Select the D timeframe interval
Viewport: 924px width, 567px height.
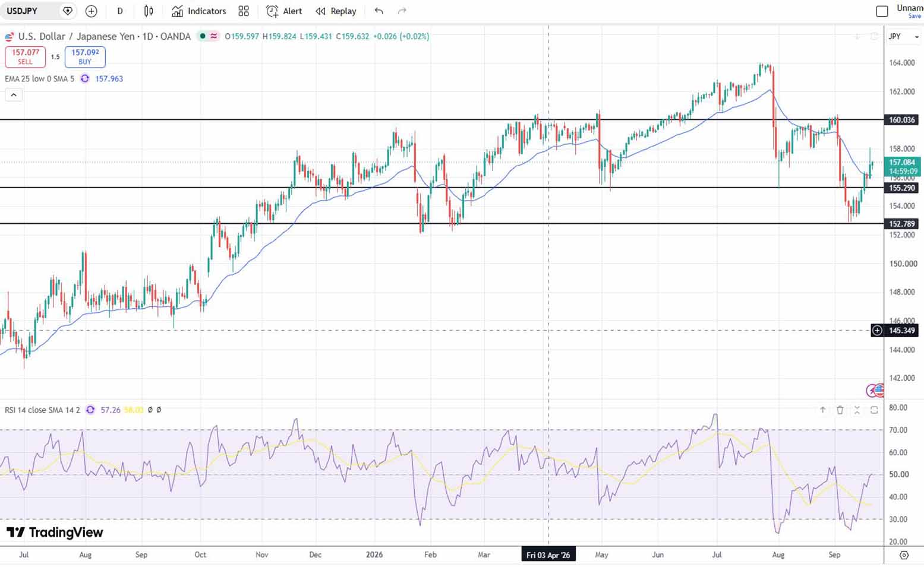pos(120,11)
